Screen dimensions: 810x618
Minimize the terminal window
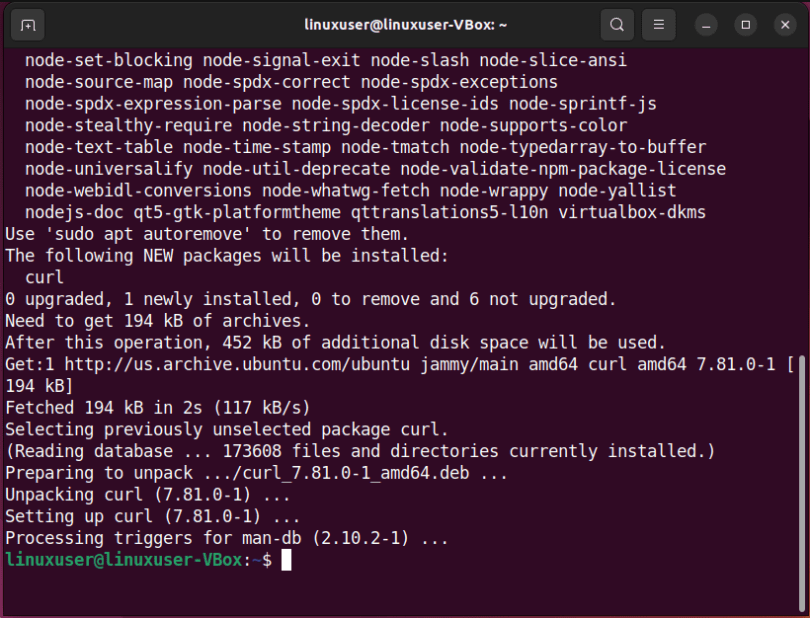click(x=705, y=24)
